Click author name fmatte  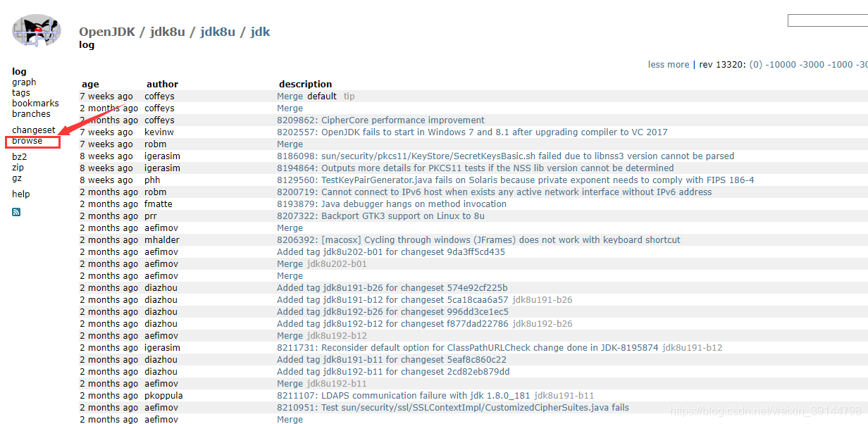coord(159,204)
